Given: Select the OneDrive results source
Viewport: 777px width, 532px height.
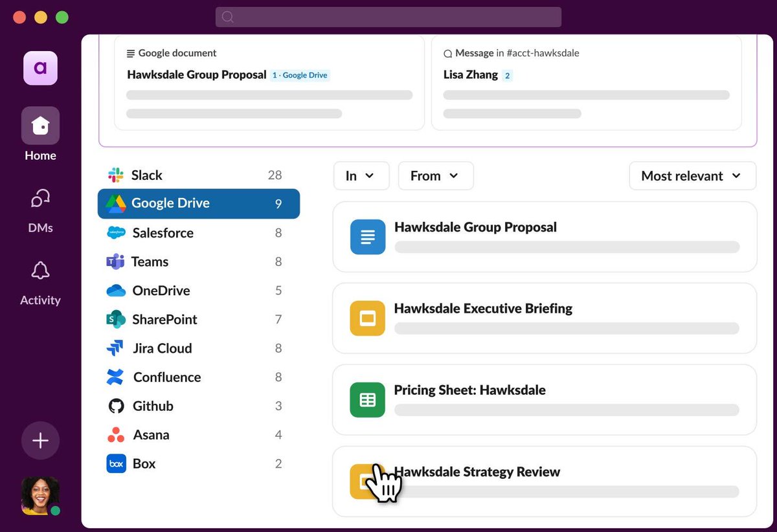Looking at the screenshot, I should click(x=199, y=291).
